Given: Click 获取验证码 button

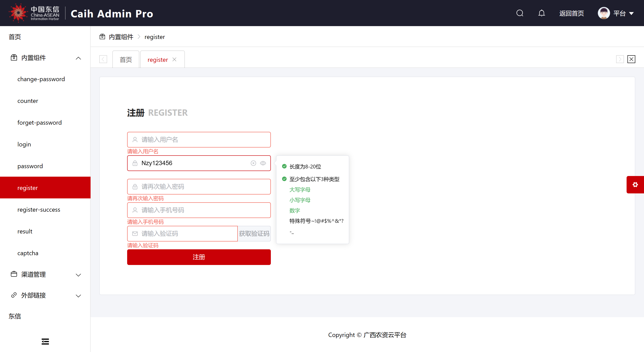Looking at the screenshot, I should coord(254,234).
